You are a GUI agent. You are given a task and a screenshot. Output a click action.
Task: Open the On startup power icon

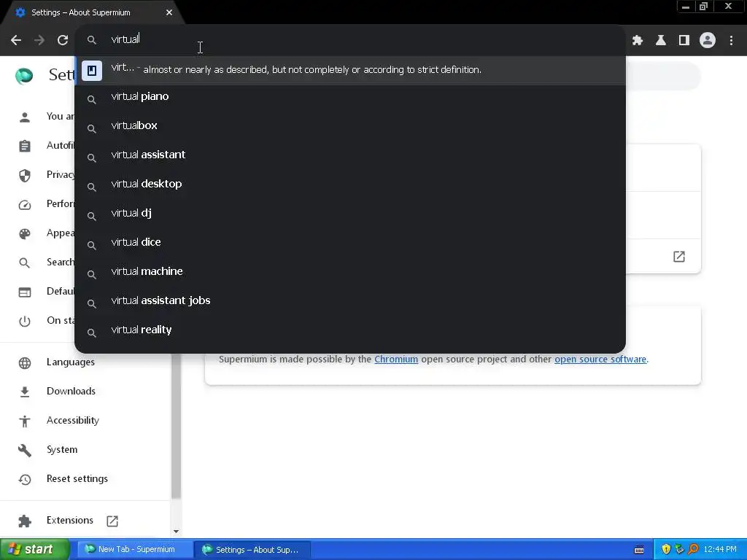[25, 321]
